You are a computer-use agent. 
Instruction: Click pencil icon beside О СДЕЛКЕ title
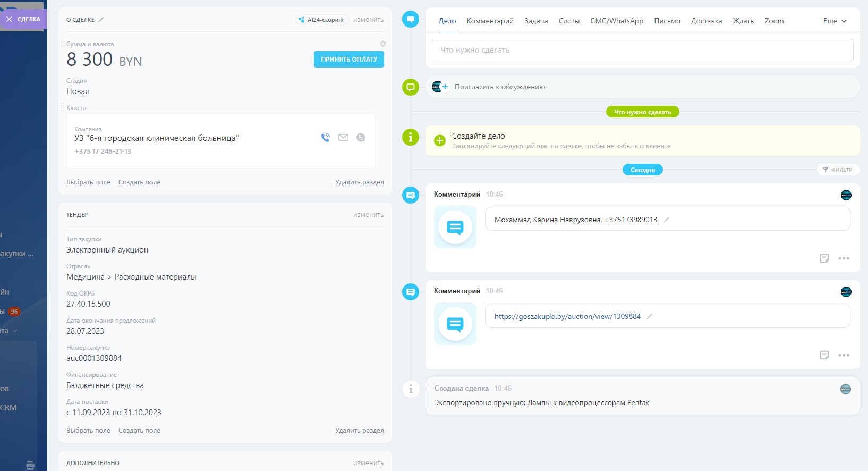101,20
